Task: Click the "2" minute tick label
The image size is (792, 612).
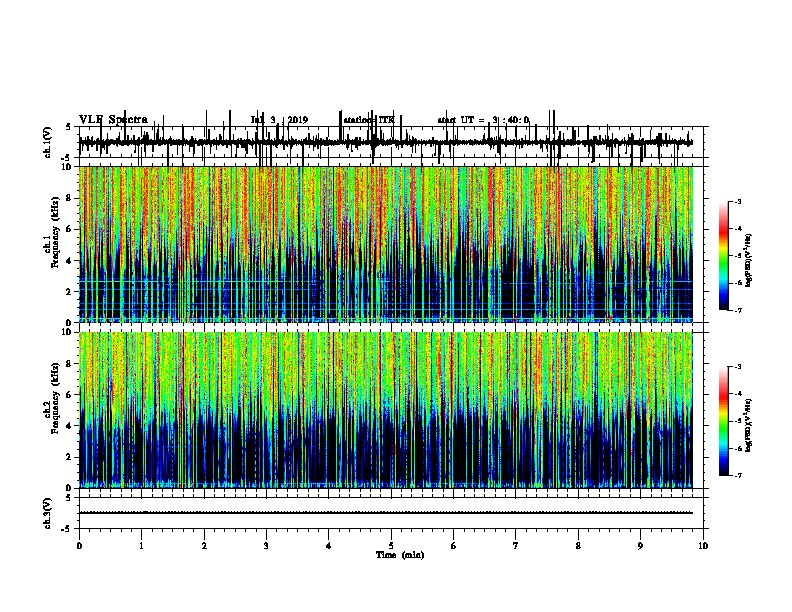Action: point(204,546)
